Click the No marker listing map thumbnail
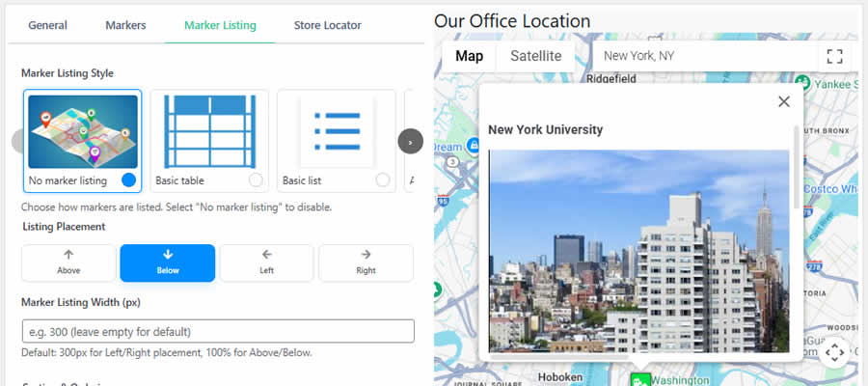This screenshot has width=868, height=386. pyautogui.click(x=83, y=131)
